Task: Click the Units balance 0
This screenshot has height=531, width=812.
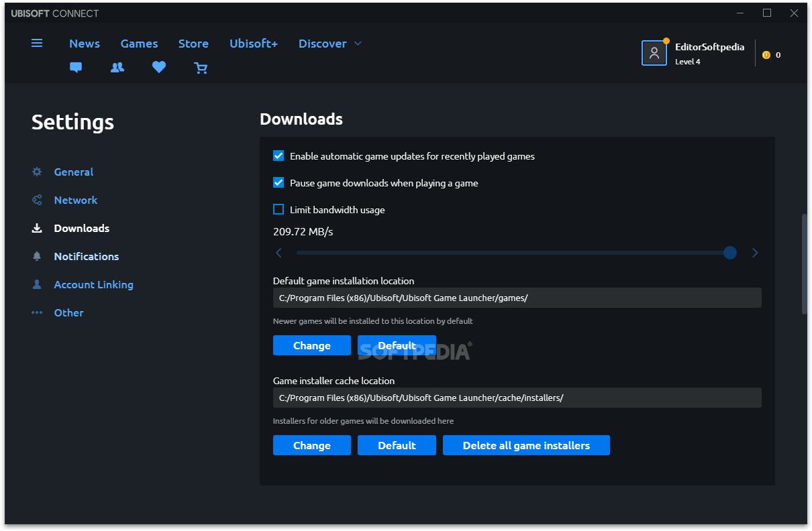Action: point(778,55)
